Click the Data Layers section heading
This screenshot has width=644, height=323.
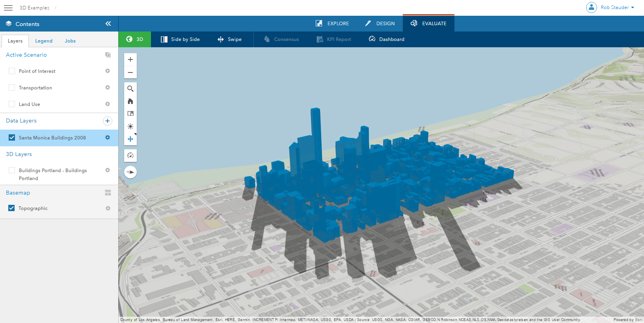tap(21, 121)
